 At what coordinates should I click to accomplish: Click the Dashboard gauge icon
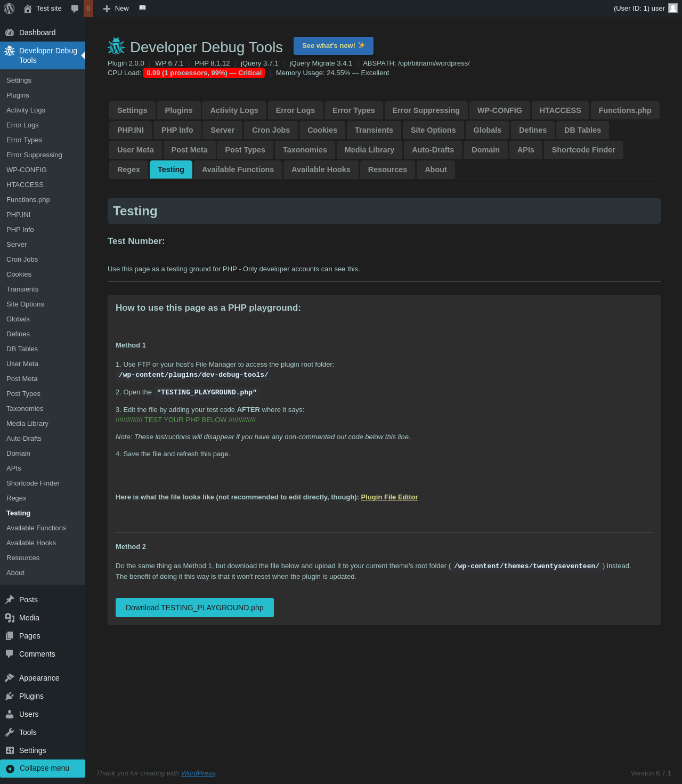pyautogui.click(x=10, y=33)
